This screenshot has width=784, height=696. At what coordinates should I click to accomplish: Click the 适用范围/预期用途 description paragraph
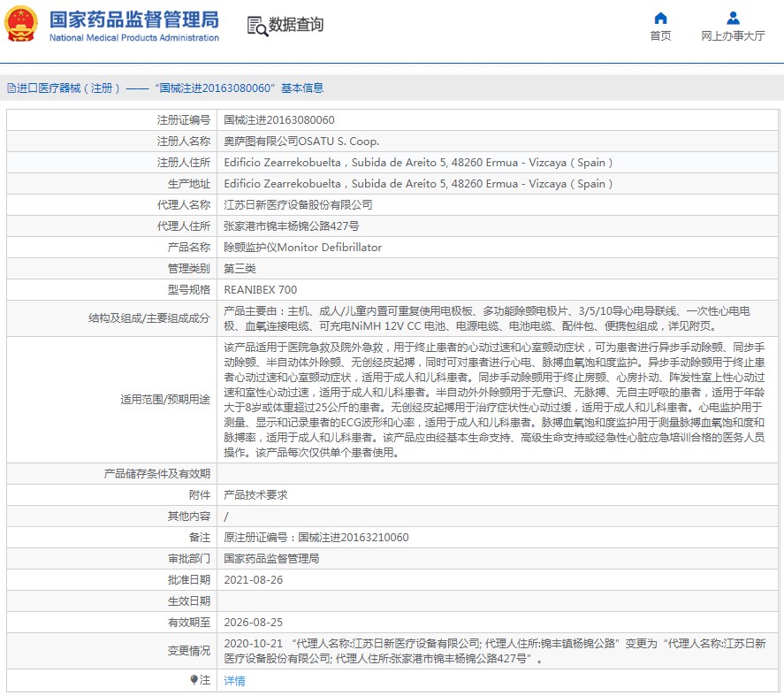click(494, 400)
